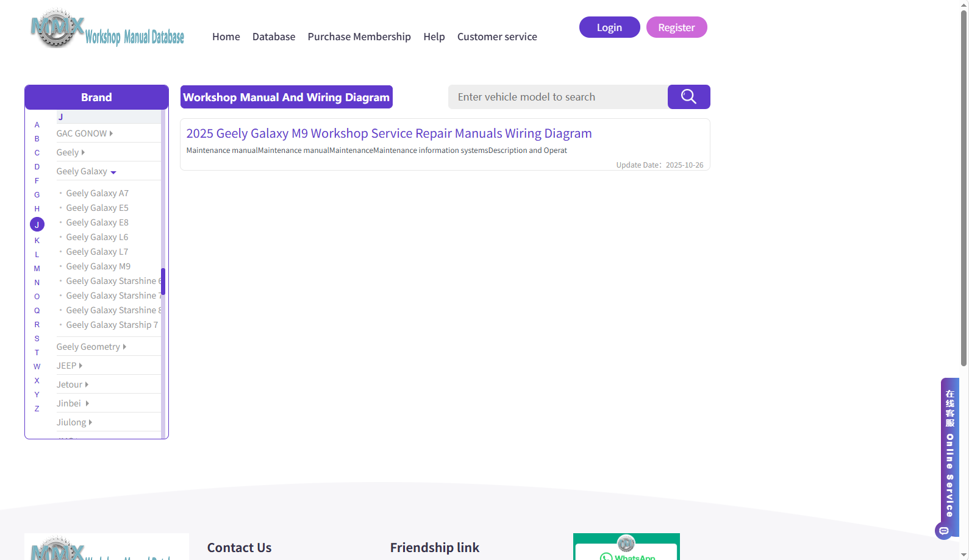Collapse the Geely Galaxy brand
Image resolution: width=969 pixels, height=560 pixels.
tap(86, 171)
